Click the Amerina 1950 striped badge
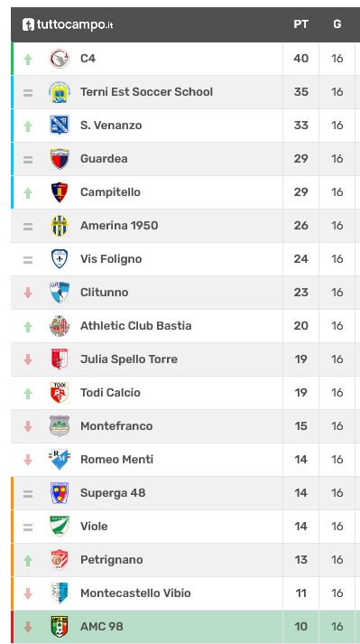This screenshot has height=644, width=360. pyautogui.click(x=60, y=226)
